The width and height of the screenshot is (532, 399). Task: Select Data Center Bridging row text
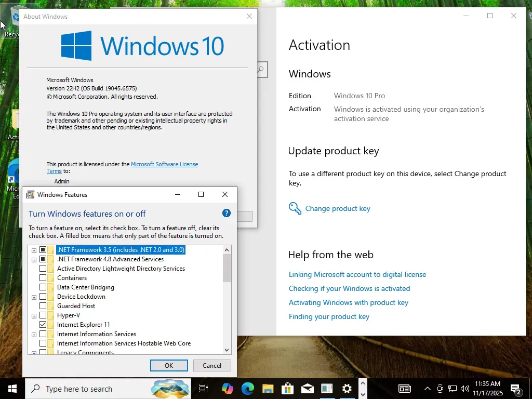86,287
